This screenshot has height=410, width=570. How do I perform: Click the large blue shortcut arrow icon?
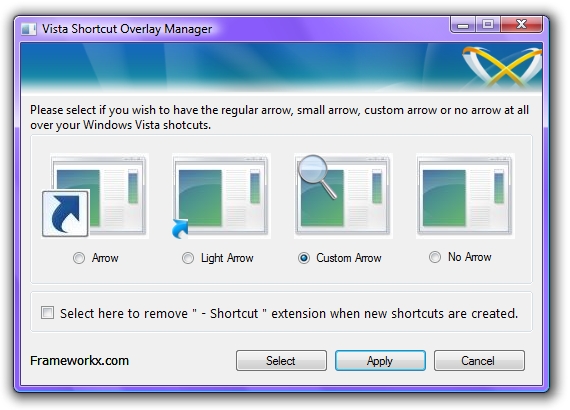[65, 214]
